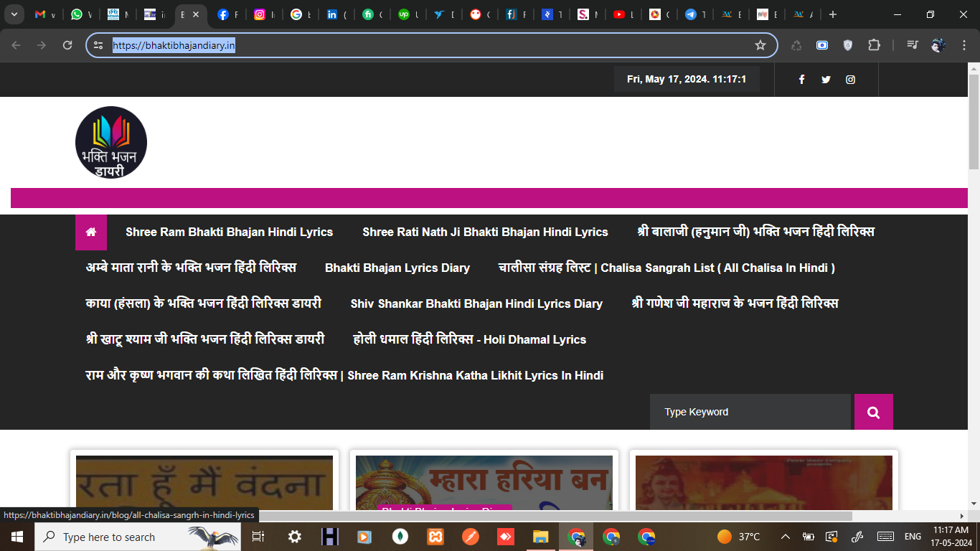Show hidden system tray icons

coord(786,537)
